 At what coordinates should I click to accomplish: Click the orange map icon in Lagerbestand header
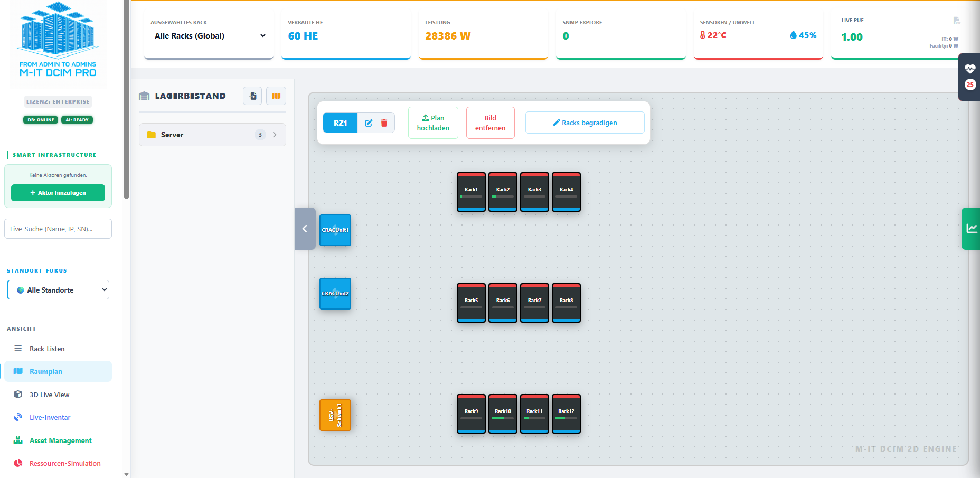tap(276, 96)
